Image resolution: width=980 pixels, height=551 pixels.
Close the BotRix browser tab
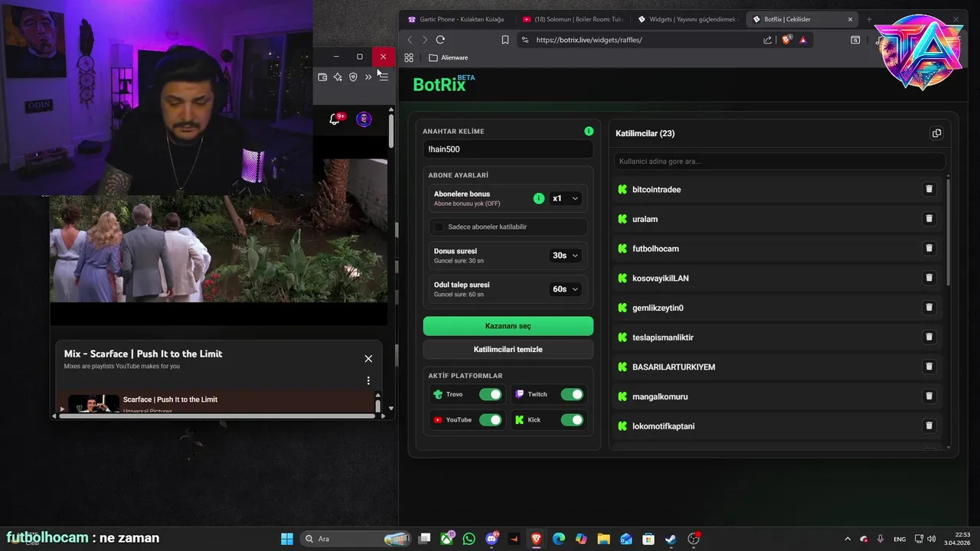point(850,19)
